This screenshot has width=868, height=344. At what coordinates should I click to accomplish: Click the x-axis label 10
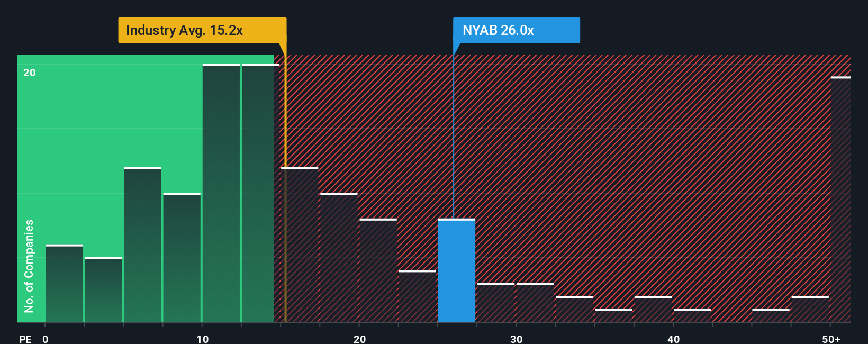(203, 339)
